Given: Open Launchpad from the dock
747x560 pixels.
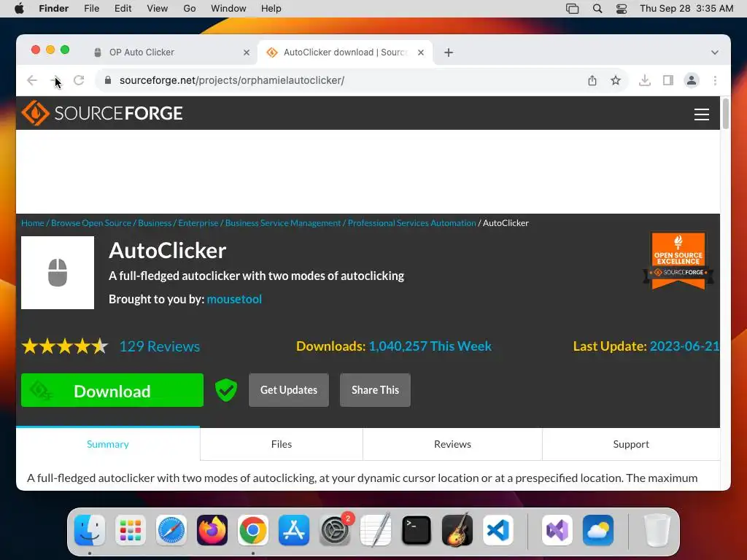Looking at the screenshot, I should pyautogui.click(x=131, y=530).
